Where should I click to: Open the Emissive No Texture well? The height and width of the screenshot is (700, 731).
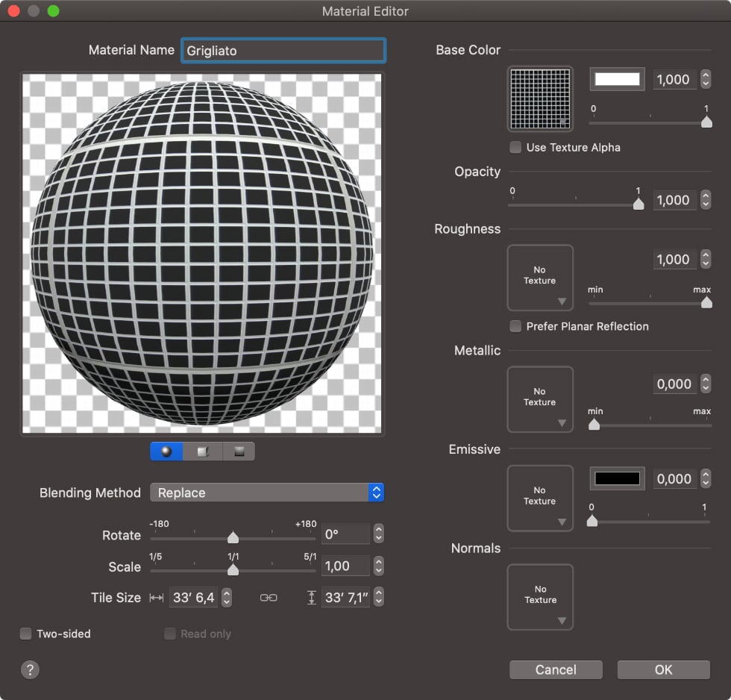540,498
